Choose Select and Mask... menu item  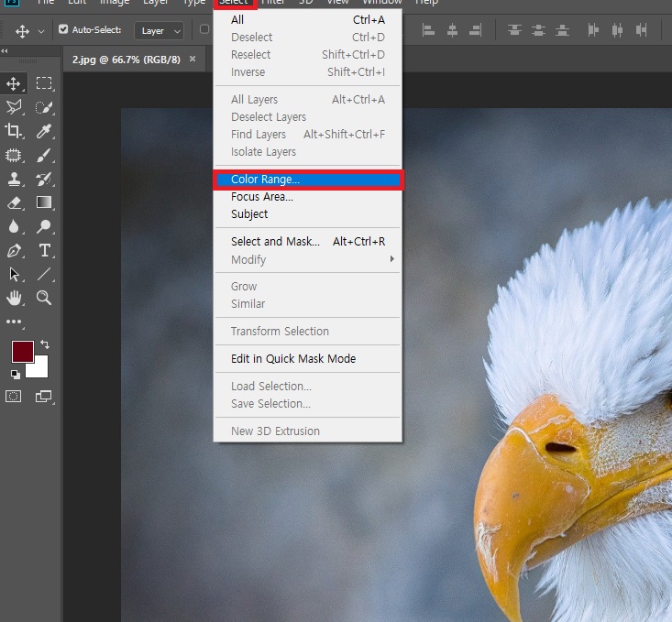click(x=308, y=242)
